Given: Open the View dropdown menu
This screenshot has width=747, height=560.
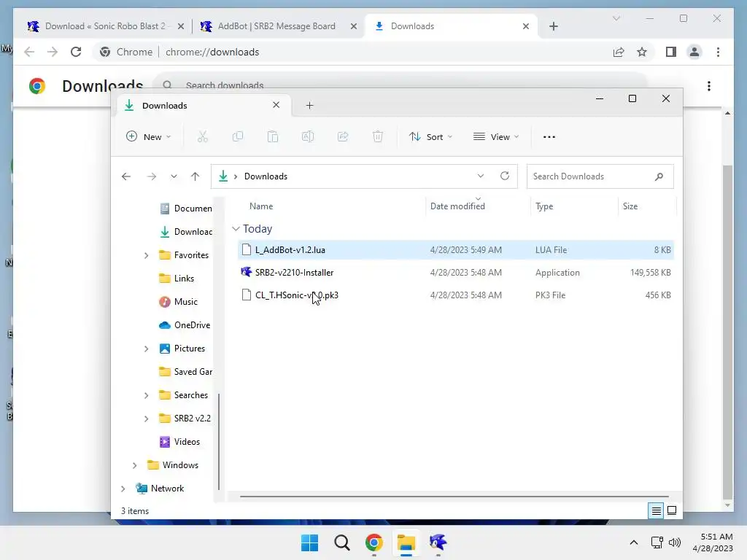Looking at the screenshot, I should (x=496, y=136).
